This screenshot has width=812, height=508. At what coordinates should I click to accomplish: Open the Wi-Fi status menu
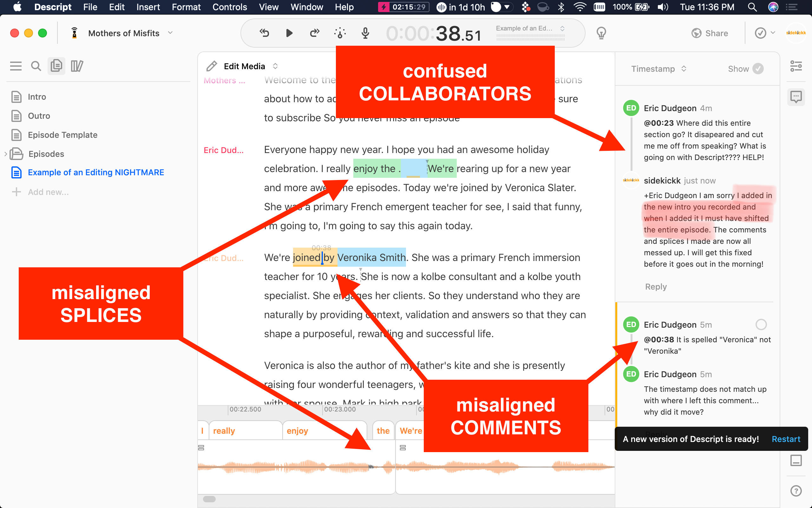[x=580, y=7]
